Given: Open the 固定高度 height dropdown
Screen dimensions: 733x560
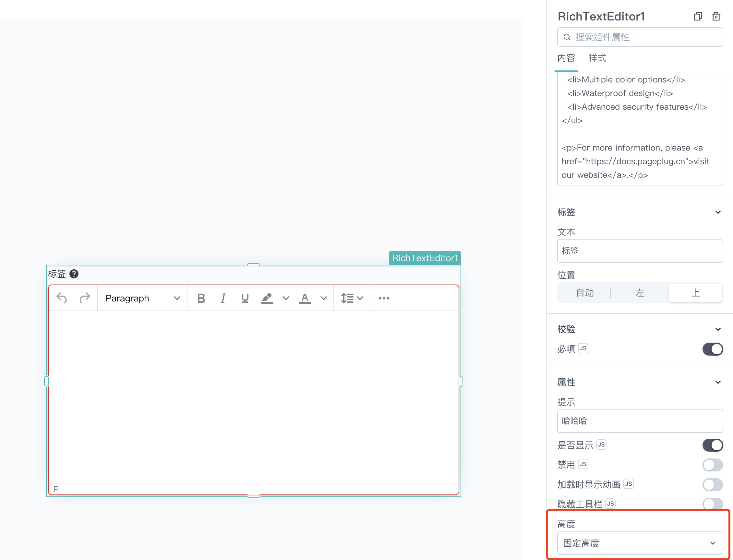Looking at the screenshot, I should point(640,543).
